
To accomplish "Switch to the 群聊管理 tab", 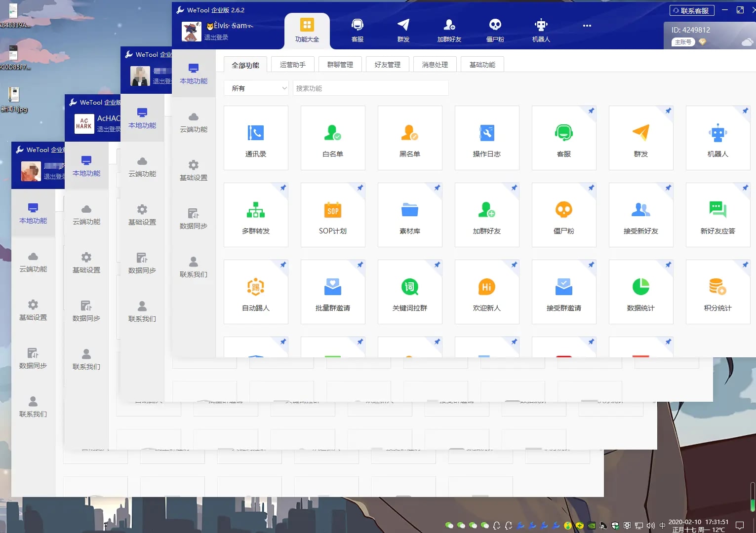I will [340, 65].
